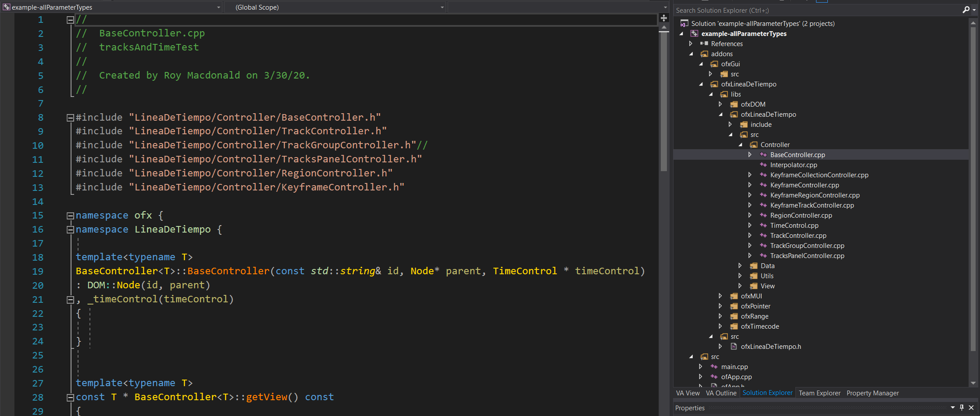Select RegionController.cpp file
The height and width of the screenshot is (416, 980).
801,215
